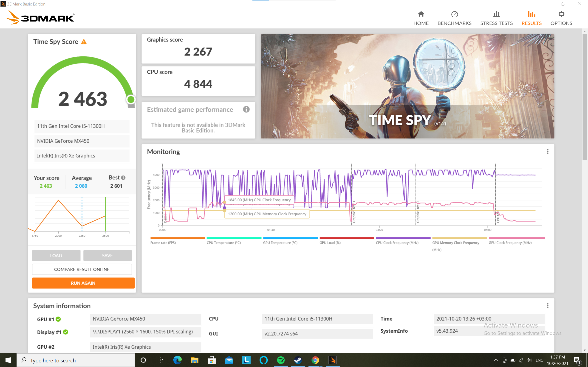The width and height of the screenshot is (588, 367).
Task: Show hidden system tray icons chevron
Action: [496, 360]
